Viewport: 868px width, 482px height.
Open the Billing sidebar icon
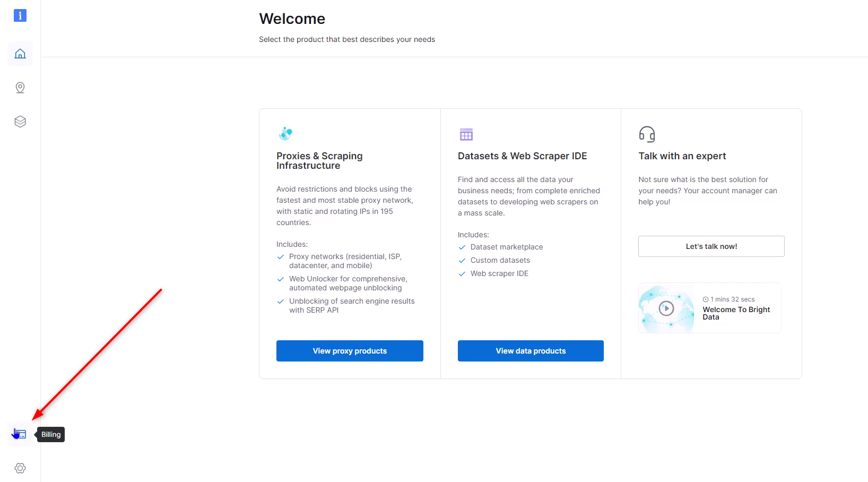tap(20, 434)
